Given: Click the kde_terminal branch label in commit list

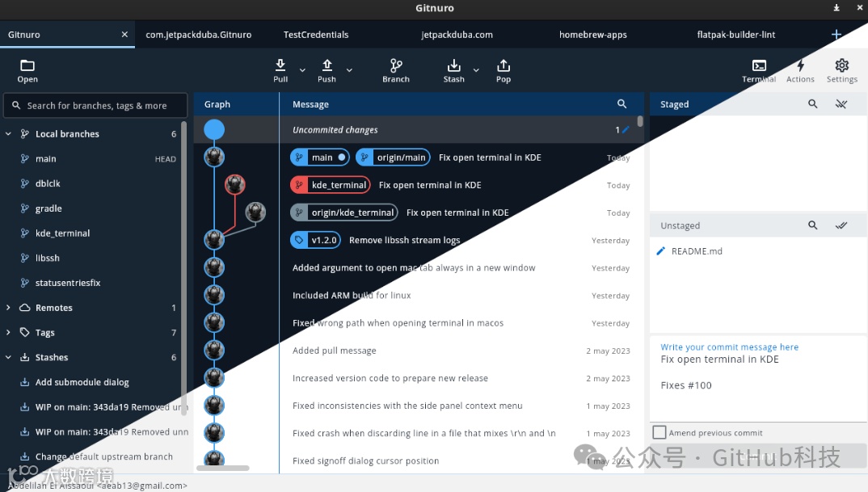Looking at the screenshot, I should (x=331, y=185).
